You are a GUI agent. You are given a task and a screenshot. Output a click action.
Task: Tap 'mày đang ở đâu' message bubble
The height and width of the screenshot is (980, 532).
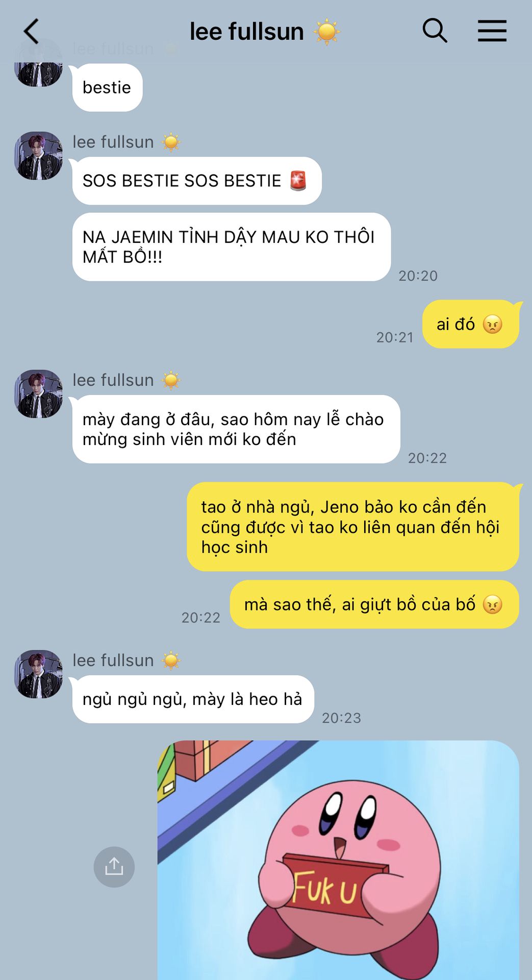[236, 429]
